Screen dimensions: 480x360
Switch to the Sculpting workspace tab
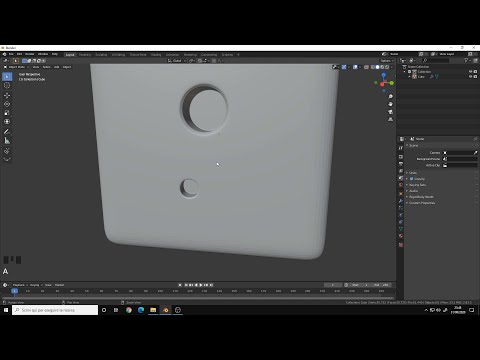coord(101,55)
